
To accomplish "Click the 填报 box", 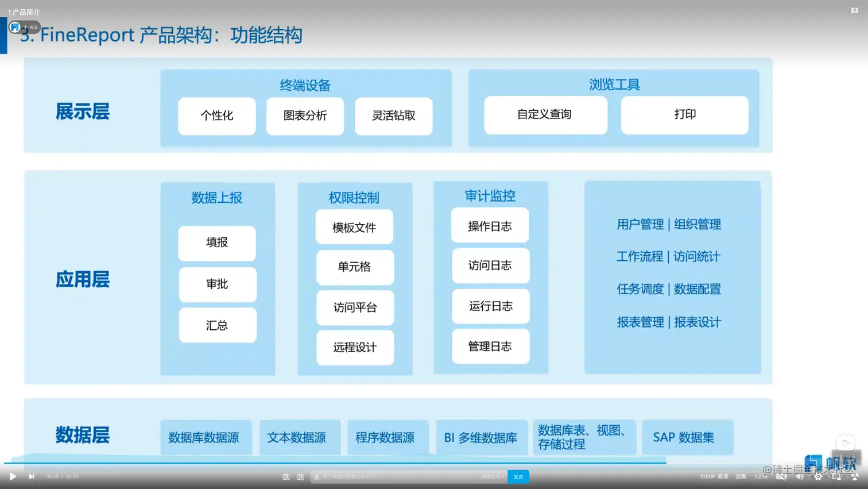I will (x=217, y=243).
